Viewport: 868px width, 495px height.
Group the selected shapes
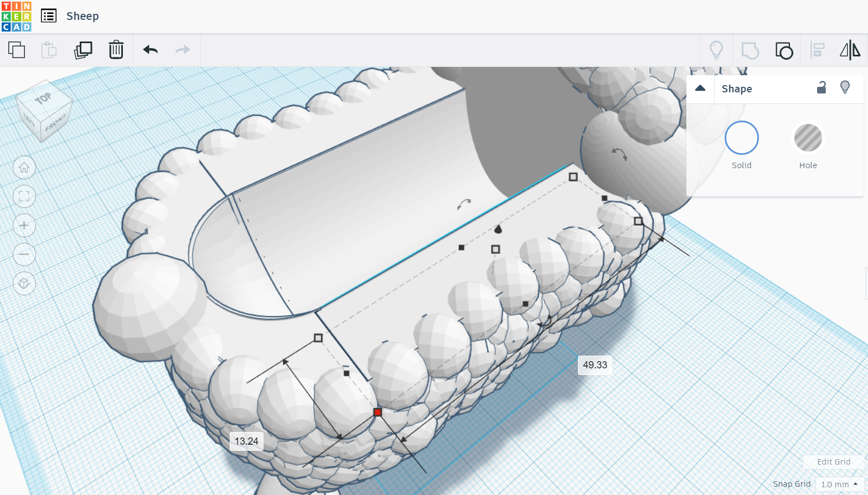[x=750, y=50]
